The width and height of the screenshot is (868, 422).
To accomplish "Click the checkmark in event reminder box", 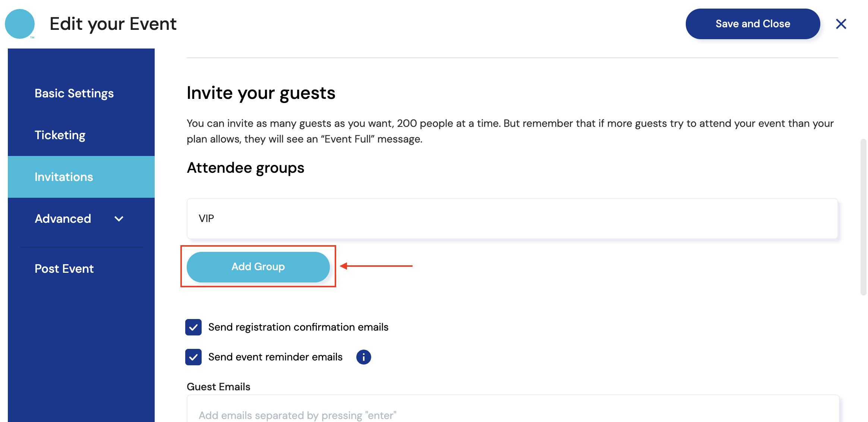I will pyautogui.click(x=193, y=357).
